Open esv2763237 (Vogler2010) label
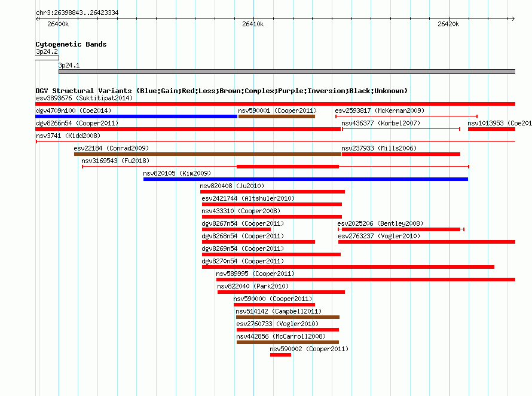 point(379,236)
